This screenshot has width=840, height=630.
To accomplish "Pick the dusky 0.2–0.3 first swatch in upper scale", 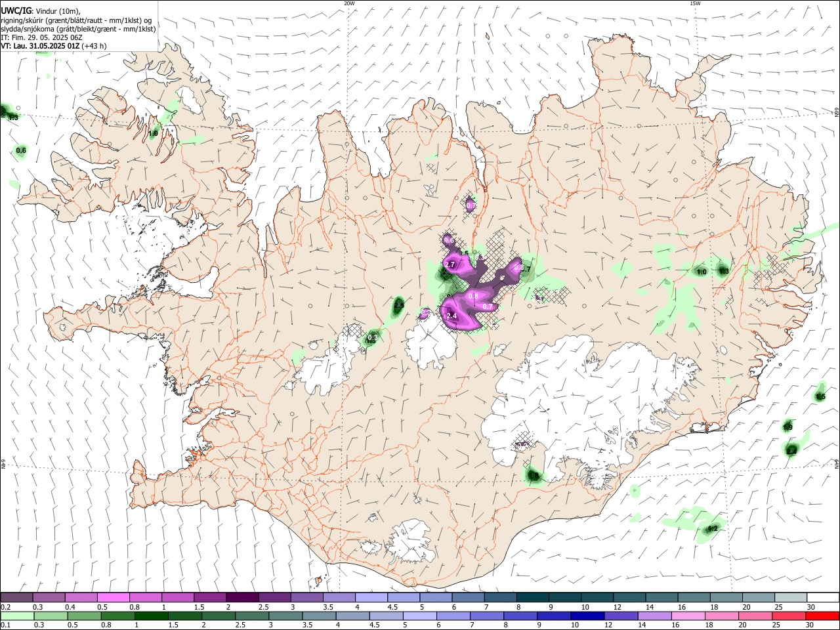I will click(17, 598).
